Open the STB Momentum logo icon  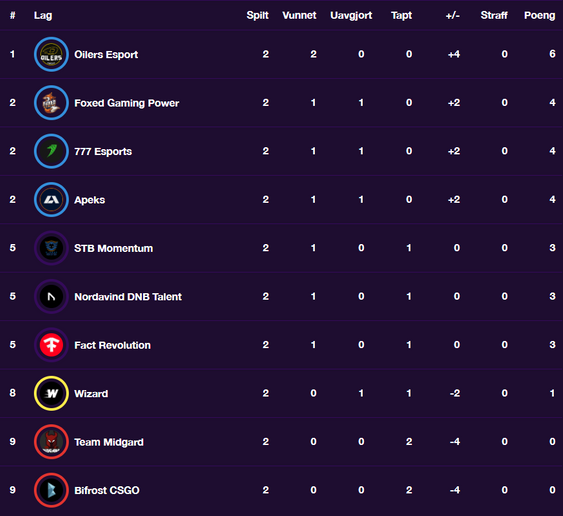(51, 248)
